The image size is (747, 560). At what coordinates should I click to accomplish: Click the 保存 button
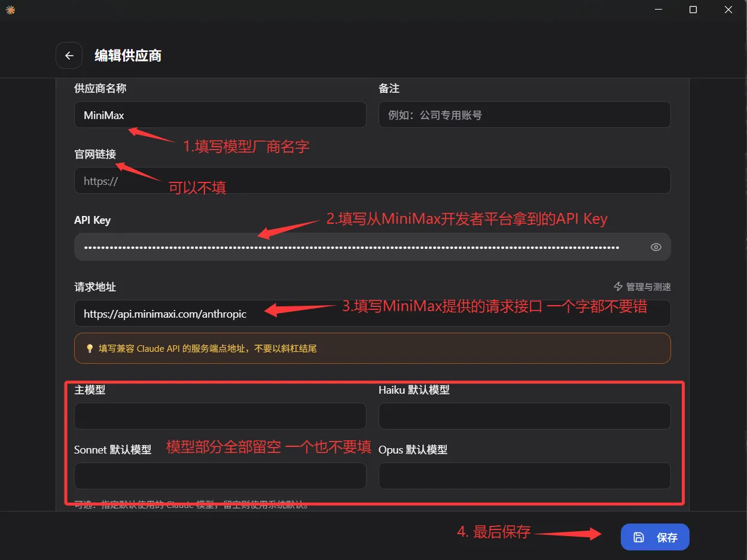[x=655, y=537]
